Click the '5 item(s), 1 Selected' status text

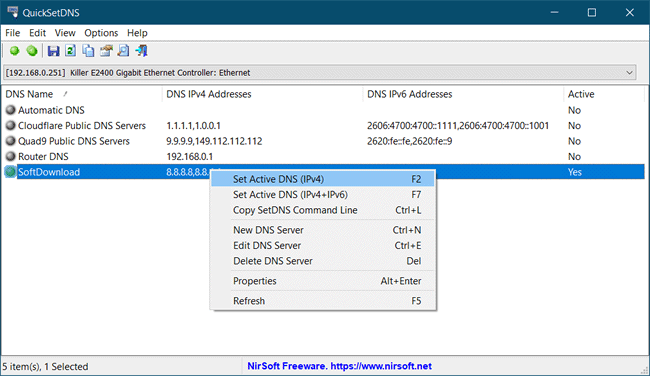(45, 366)
